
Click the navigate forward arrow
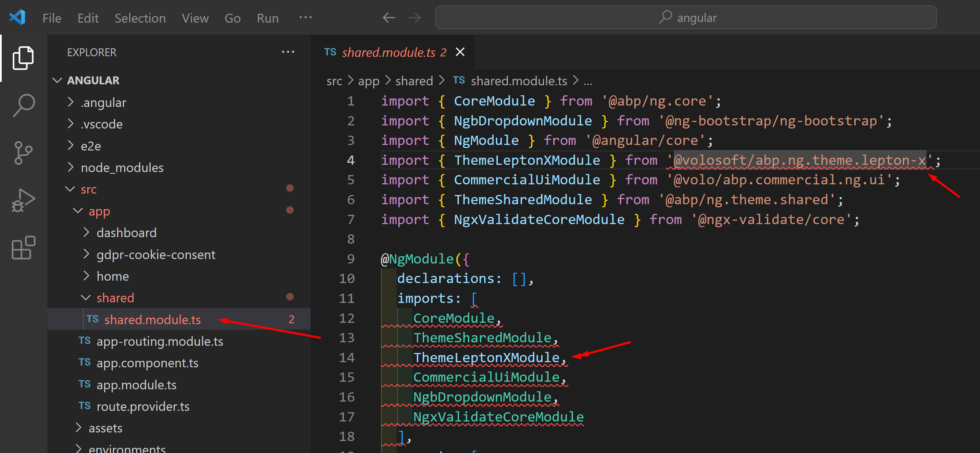(414, 18)
